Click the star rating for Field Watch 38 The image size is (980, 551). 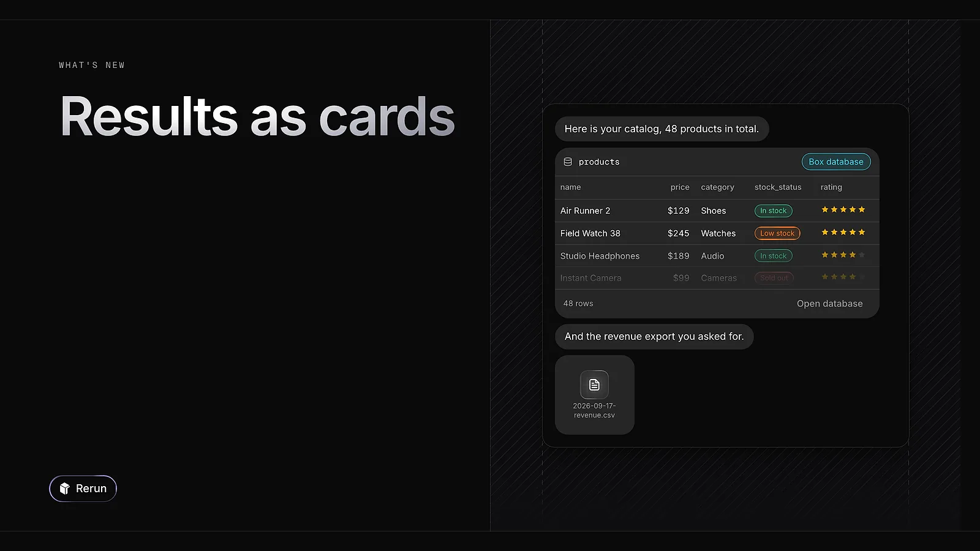(x=843, y=233)
